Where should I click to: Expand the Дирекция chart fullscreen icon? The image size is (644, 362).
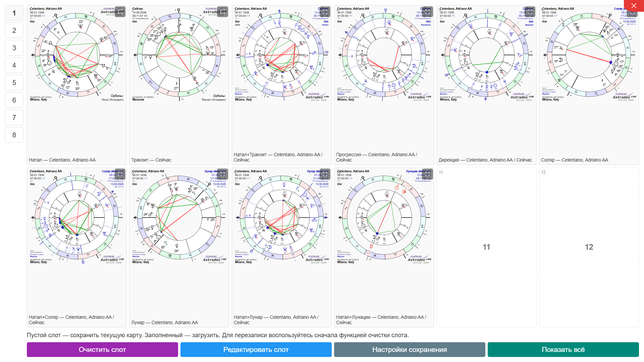(530, 12)
